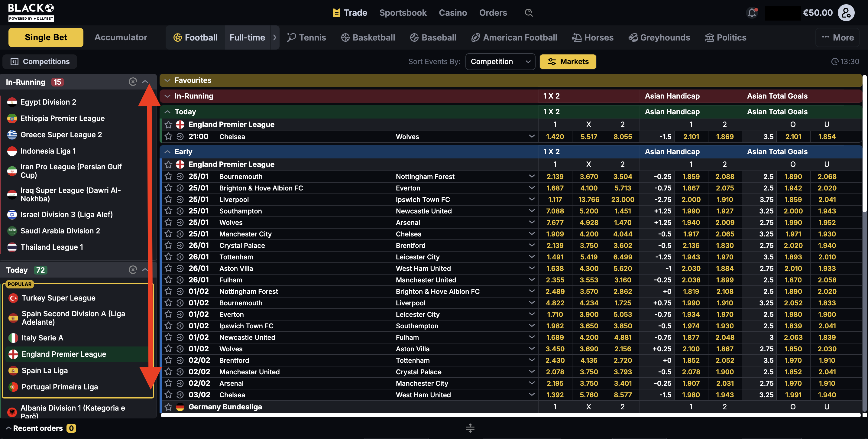The width and height of the screenshot is (868, 439).
Task: Clear Today section selections with x icon
Action: tap(133, 270)
